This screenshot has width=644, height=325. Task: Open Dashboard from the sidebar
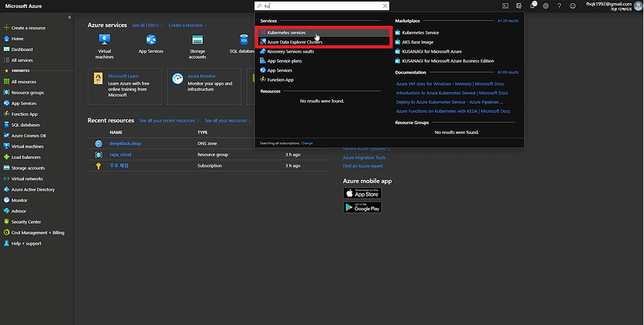[18, 49]
